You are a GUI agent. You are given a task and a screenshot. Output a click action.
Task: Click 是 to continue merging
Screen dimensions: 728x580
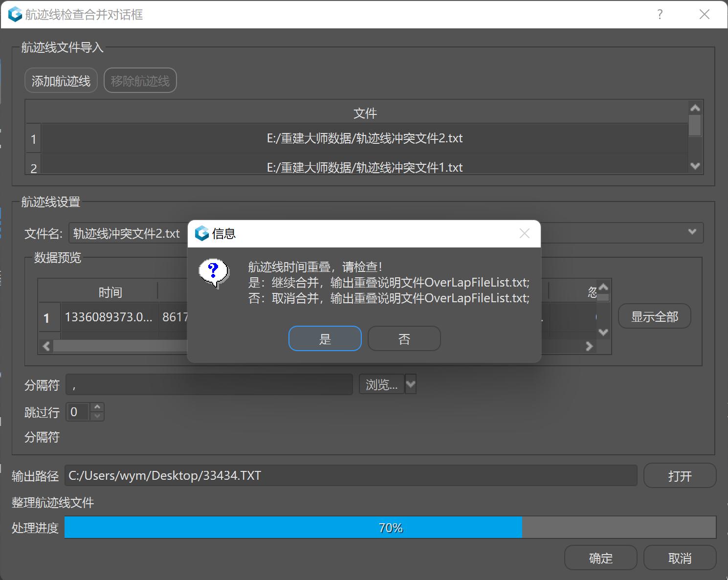[325, 338]
